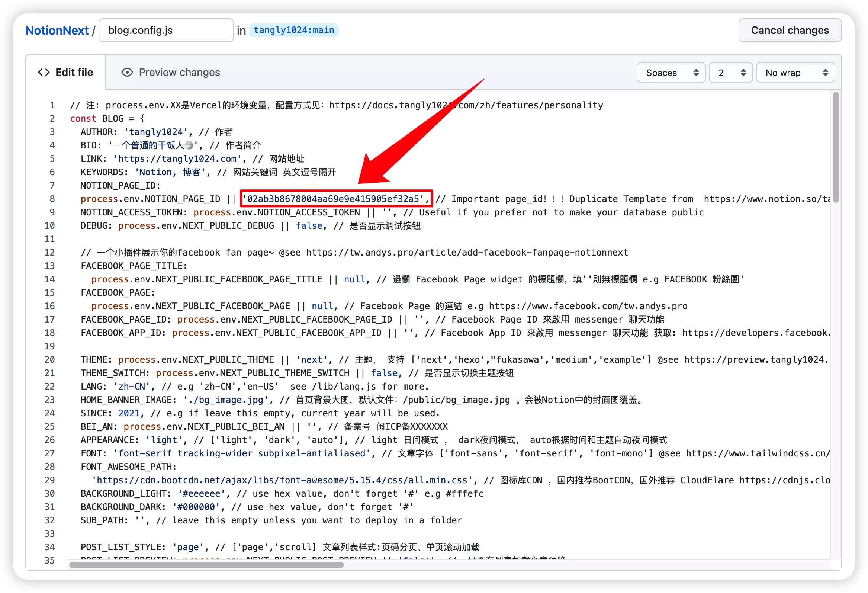Open the NotionNext repository link
868x593 pixels.
pos(57,30)
